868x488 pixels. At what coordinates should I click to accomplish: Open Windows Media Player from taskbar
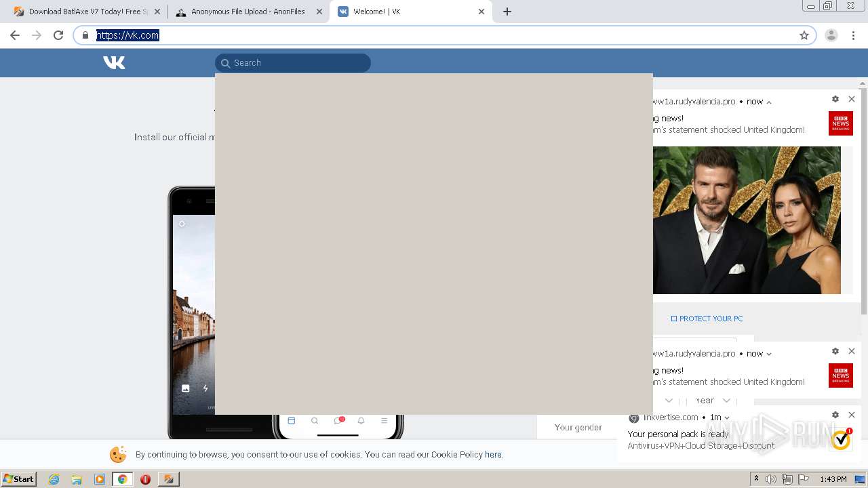pyautogui.click(x=100, y=479)
